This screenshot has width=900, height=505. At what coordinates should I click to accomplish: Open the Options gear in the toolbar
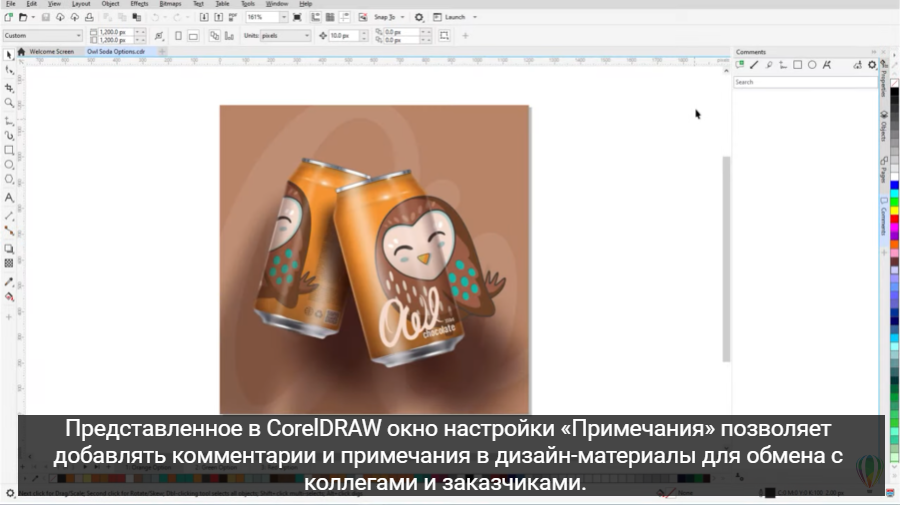[419, 17]
